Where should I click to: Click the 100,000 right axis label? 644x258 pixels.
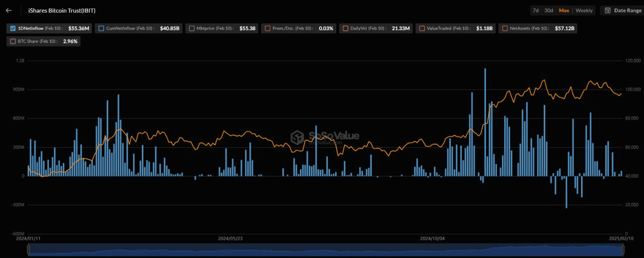pyautogui.click(x=633, y=90)
